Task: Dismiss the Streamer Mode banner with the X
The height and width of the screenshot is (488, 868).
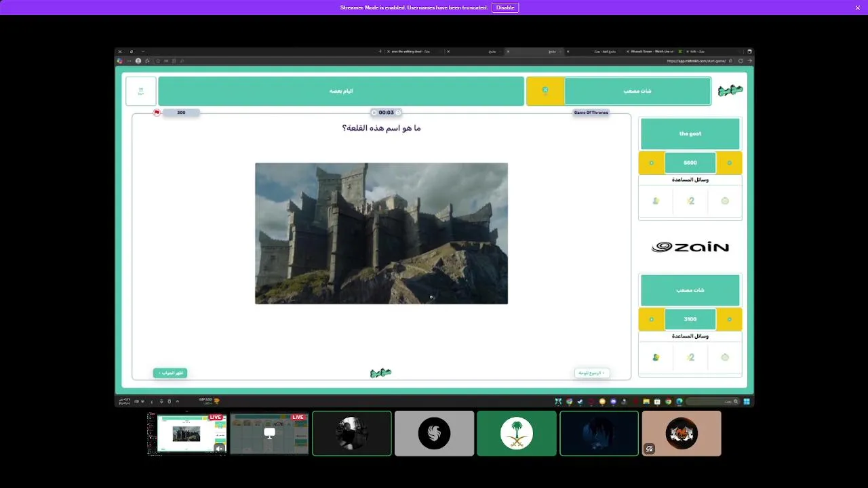Action: point(857,7)
